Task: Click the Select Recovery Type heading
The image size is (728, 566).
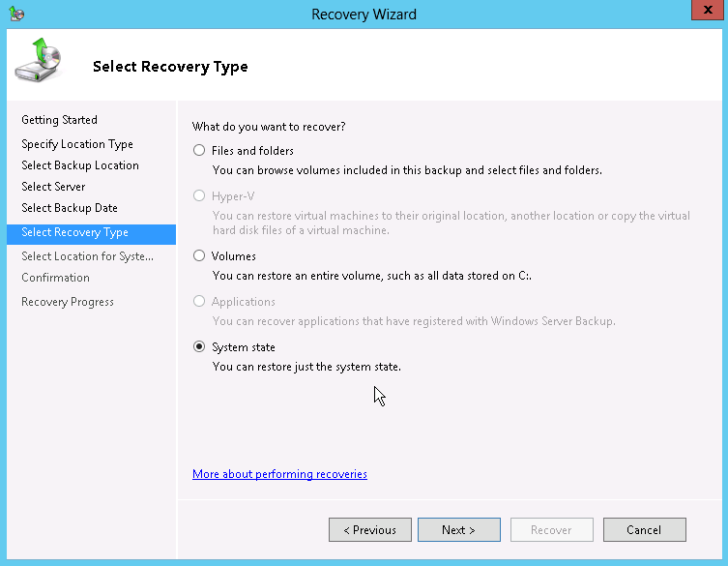Action: click(170, 67)
